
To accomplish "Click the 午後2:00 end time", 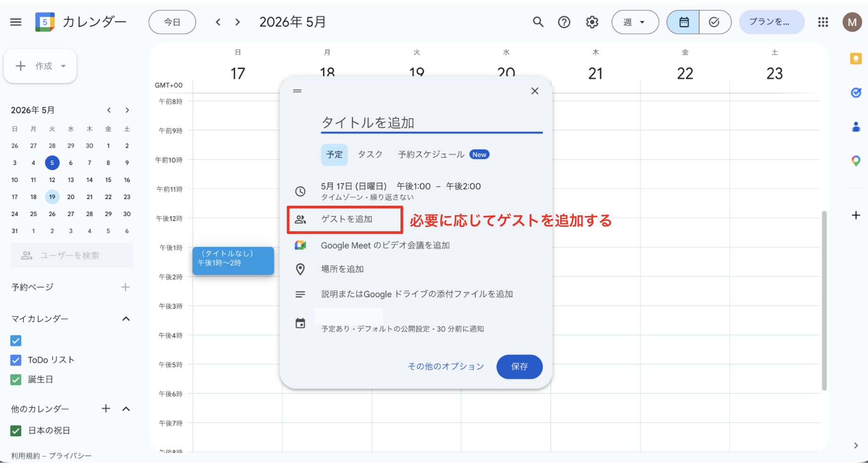I will coord(463,186).
